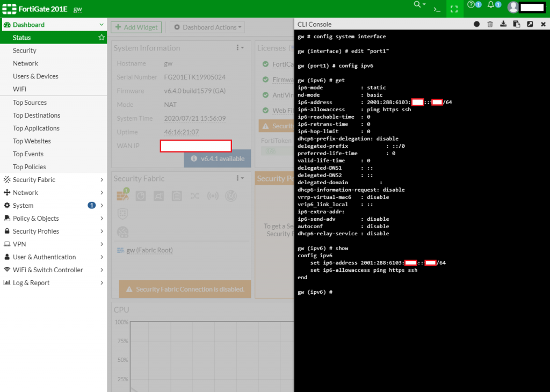The height and width of the screenshot is (392, 550).
Task: Click the clipboard fabric icon
Action: 177,195
